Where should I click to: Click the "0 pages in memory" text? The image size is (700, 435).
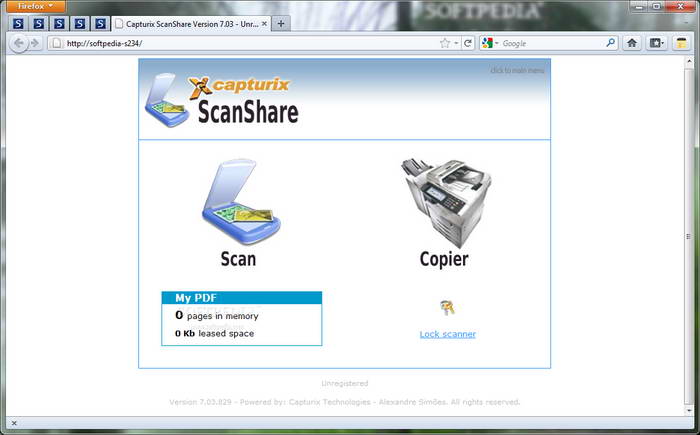[217, 316]
